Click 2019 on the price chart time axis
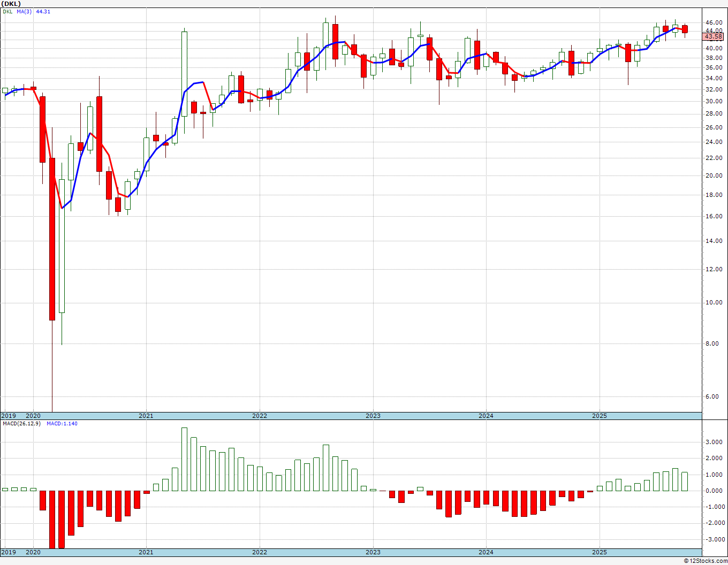Viewport: 728px width, 565px height. click(x=8, y=416)
